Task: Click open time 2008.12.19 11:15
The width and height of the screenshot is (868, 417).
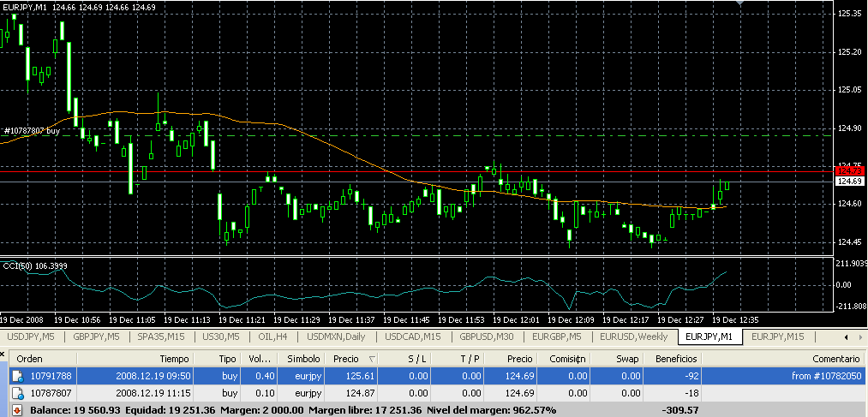Action: click(153, 394)
